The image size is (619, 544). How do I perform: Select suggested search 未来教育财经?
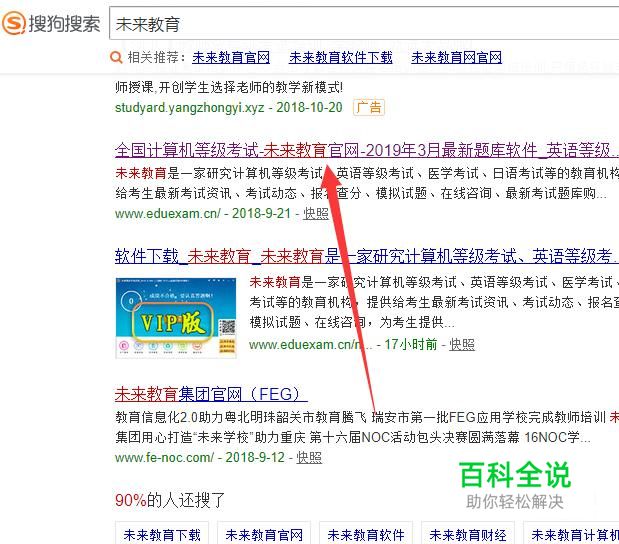click(468, 535)
